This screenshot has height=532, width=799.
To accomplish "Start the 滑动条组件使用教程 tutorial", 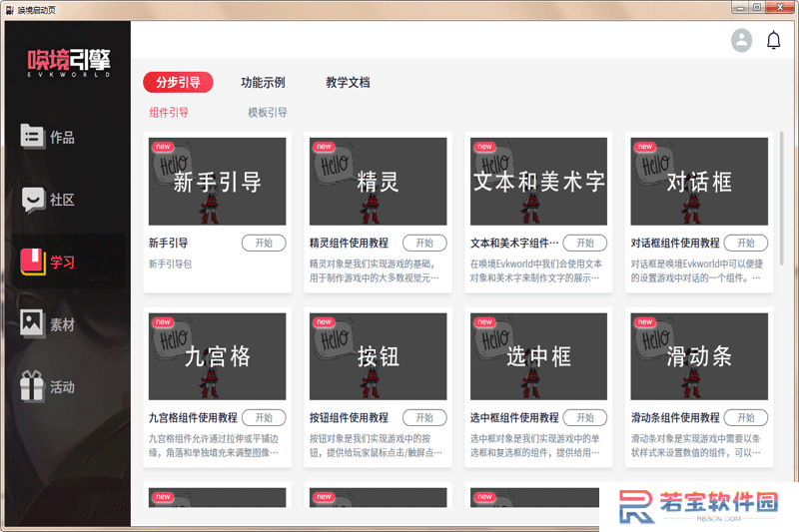I will coord(746,417).
